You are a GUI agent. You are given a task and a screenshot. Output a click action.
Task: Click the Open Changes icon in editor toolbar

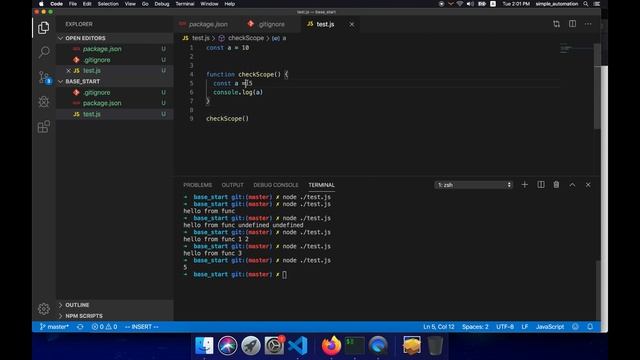[556, 24]
